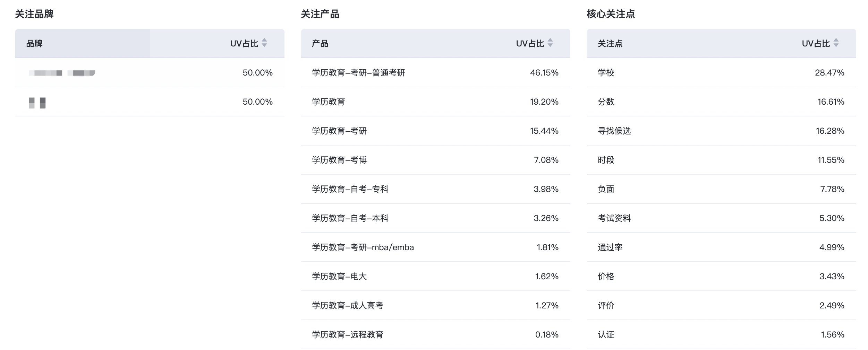The height and width of the screenshot is (350, 868).
Task: Pick the 学历教育-远程教育 row
Action: [x=348, y=335]
